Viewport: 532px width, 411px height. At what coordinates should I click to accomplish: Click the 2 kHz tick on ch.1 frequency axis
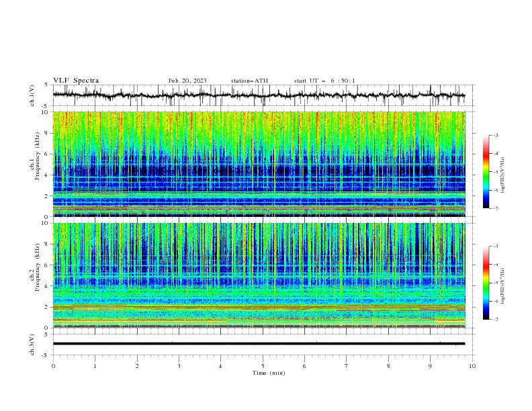point(47,196)
